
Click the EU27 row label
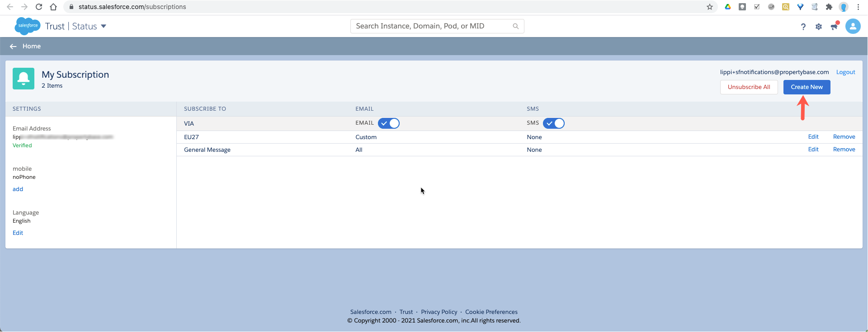point(191,137)
